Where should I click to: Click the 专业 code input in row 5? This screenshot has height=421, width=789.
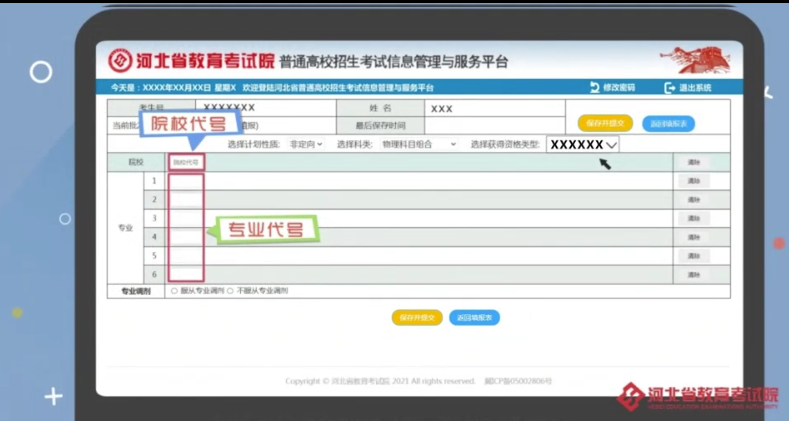tap(186, 256)
